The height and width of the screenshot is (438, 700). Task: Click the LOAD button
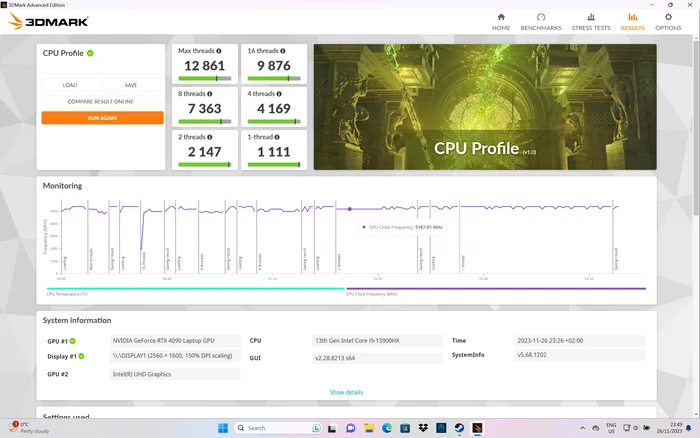(70, 85)
